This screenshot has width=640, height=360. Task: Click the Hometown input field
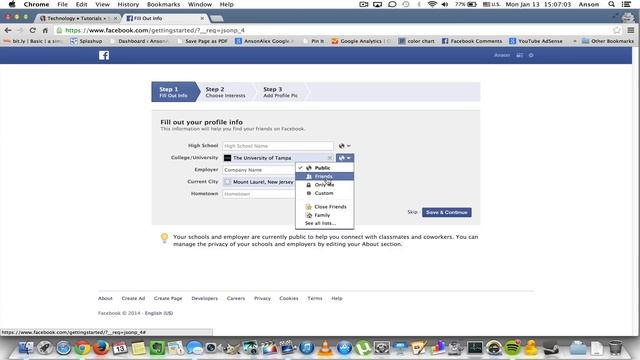(x=259, y=194)
